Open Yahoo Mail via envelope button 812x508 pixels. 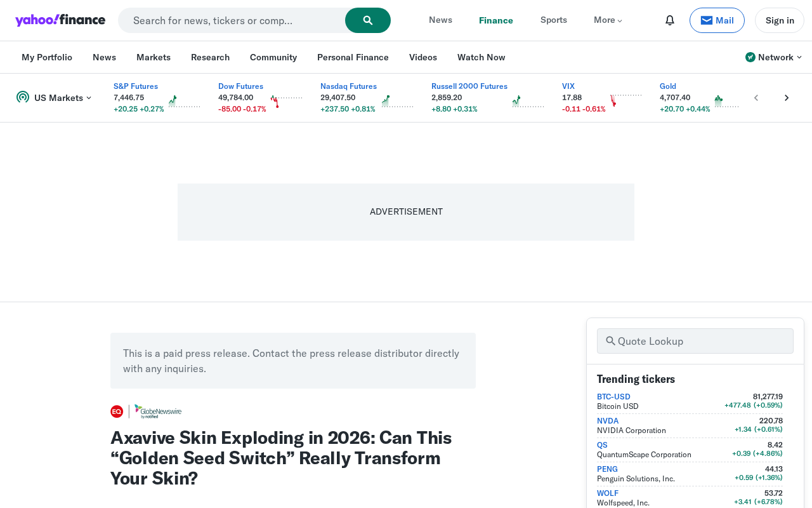(x=717, y=20)
